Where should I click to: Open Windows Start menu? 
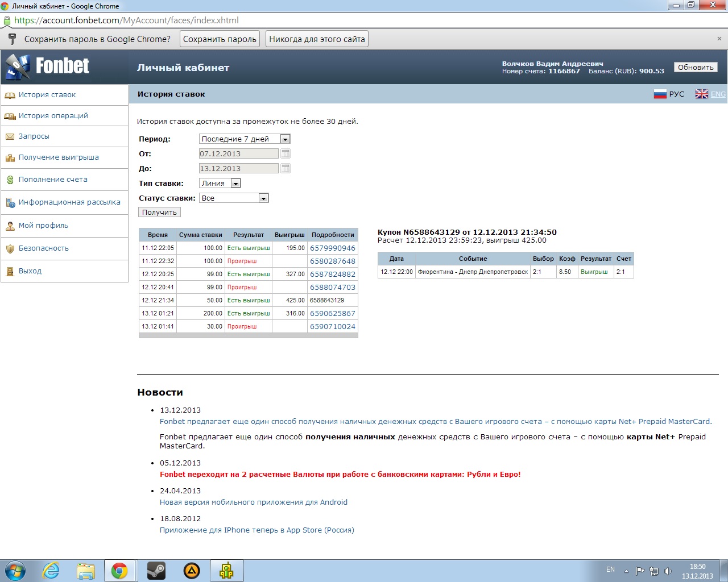(x=15, y=571)
